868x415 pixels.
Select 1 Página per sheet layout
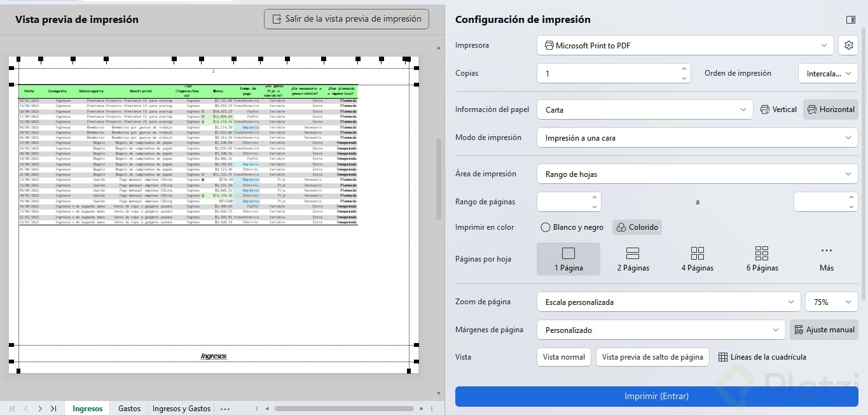click(568, 259)
